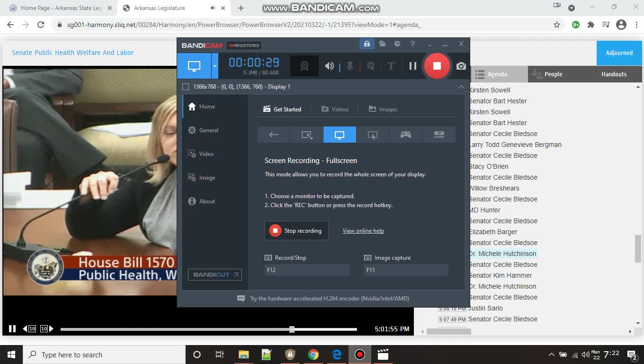Select fullscreen recording mode icon
This screenshot has width=644, height=364.
pos(340,135)
